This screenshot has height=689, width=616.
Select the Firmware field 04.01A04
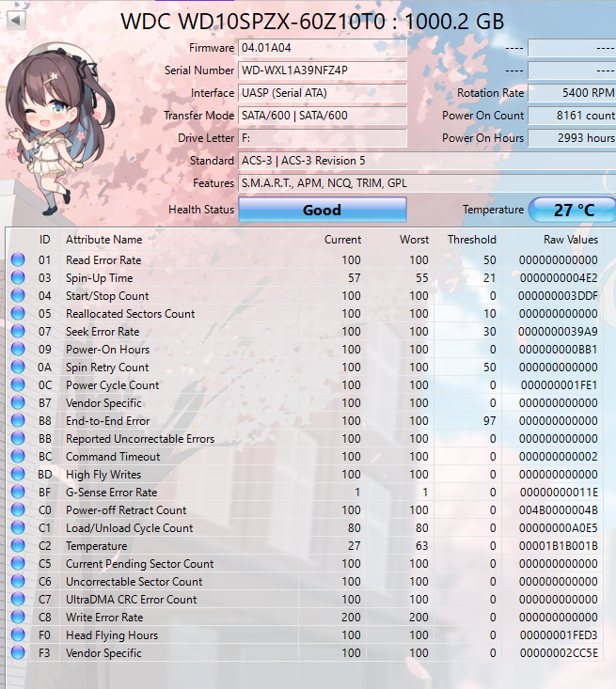[x=323, y=48]
